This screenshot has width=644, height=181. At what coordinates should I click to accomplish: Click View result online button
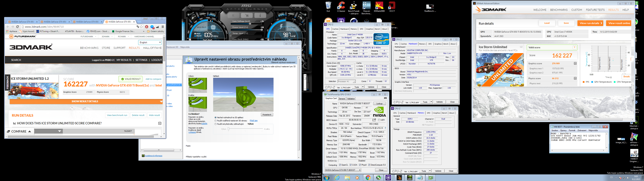(x=619, y=23)
